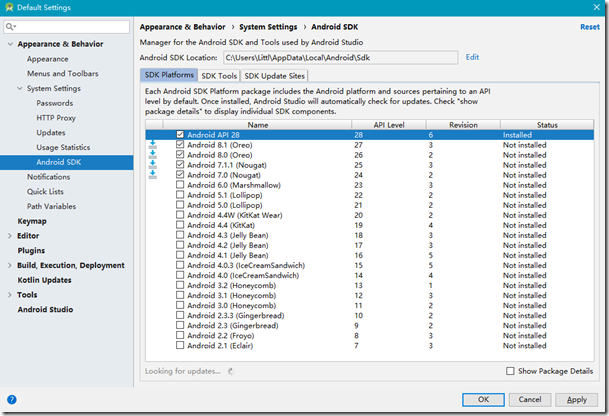This screenshot has width=609, height=416.
Task: Expand the Tools settings node
Action: tap(10, 295)
